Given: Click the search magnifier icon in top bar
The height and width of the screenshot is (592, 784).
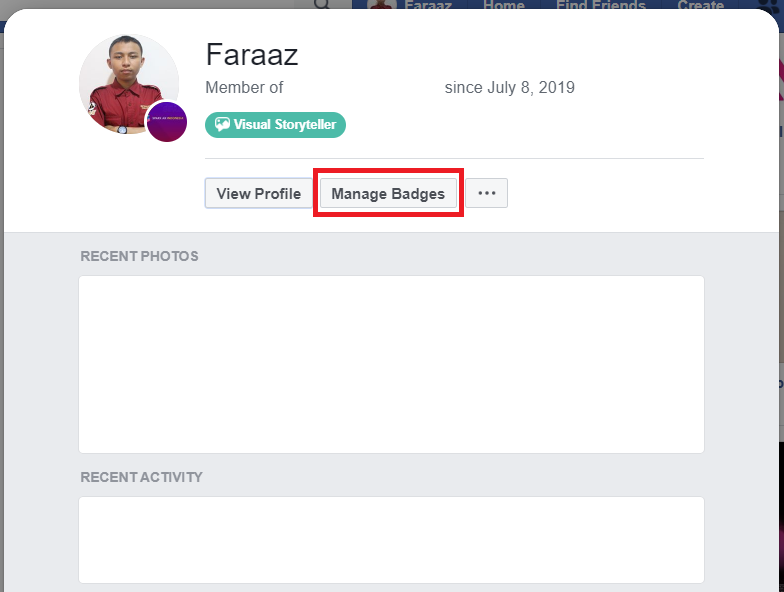Looking at the screenshot, I should 322,5.
